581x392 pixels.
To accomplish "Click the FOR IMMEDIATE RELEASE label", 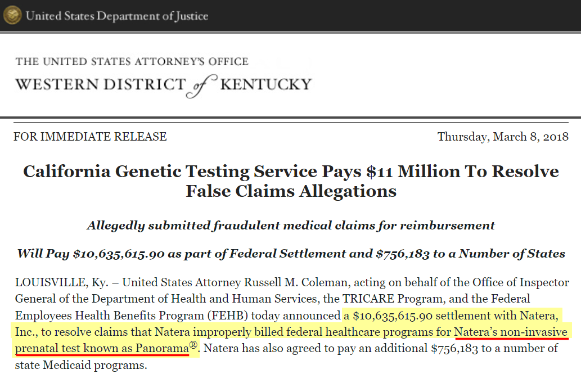I will click(x=90, y=136).
